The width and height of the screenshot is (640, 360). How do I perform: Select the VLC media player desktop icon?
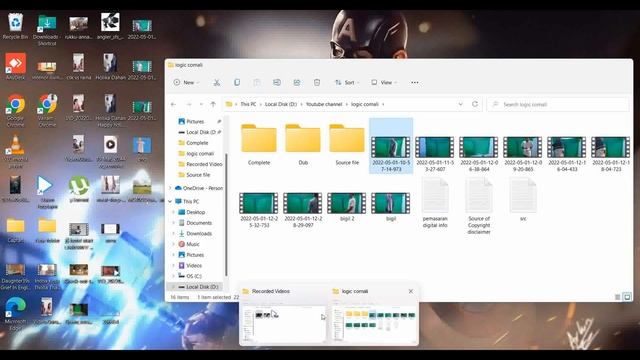click(16, 151)
